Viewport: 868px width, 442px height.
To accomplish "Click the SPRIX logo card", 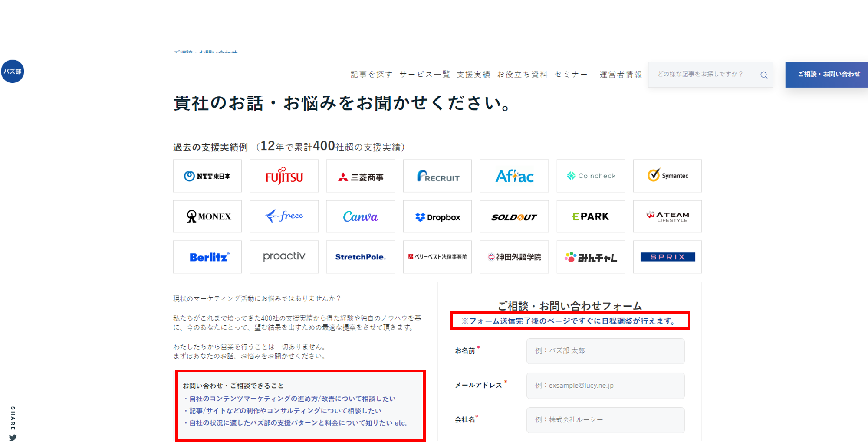I will (x=667, y=257).
